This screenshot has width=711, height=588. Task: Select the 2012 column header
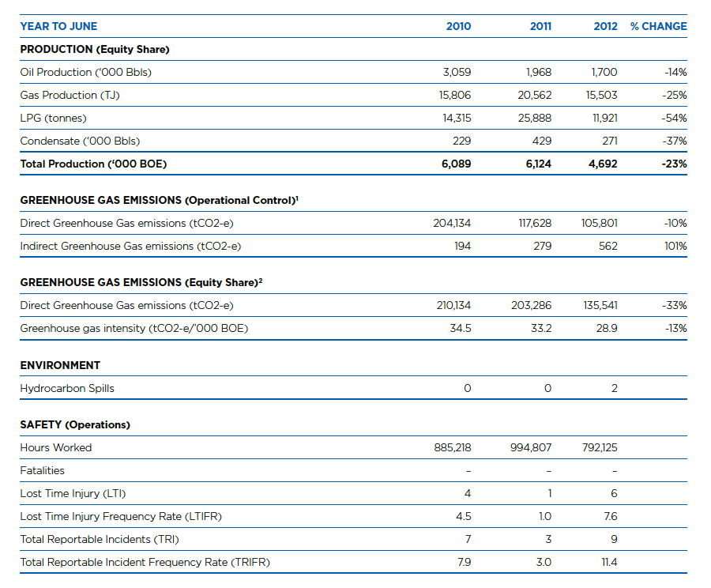pyautogui.click(x=605, y=26)
